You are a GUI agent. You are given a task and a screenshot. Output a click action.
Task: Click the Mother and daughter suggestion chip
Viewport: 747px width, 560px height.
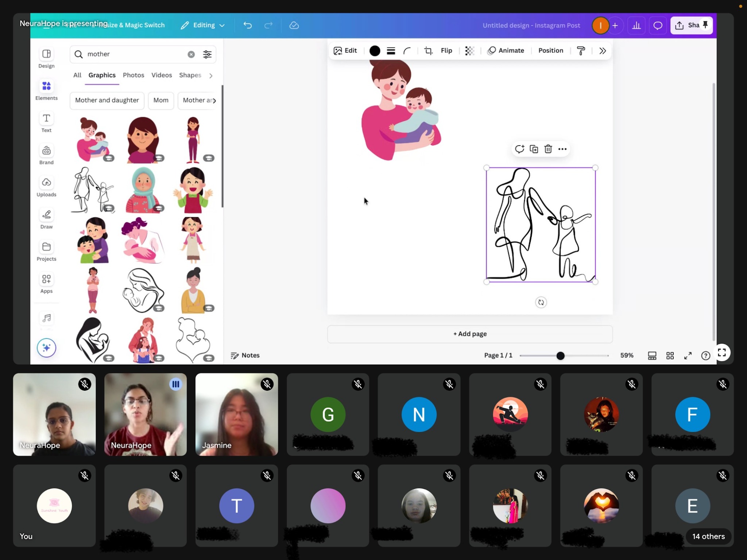coord(107,100)
